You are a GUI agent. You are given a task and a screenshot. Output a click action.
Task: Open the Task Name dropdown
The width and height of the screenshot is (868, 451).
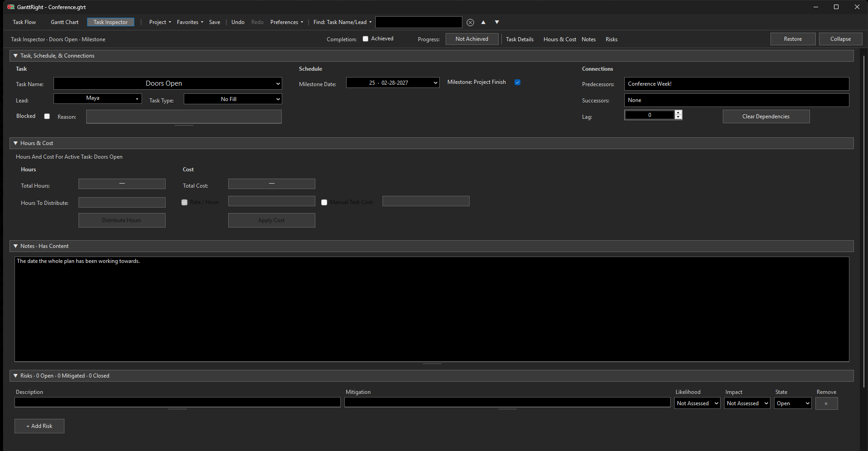click(168, 83)
